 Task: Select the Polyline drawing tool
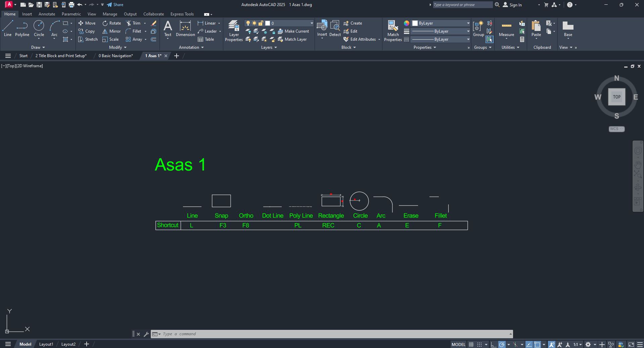(22, 28)
